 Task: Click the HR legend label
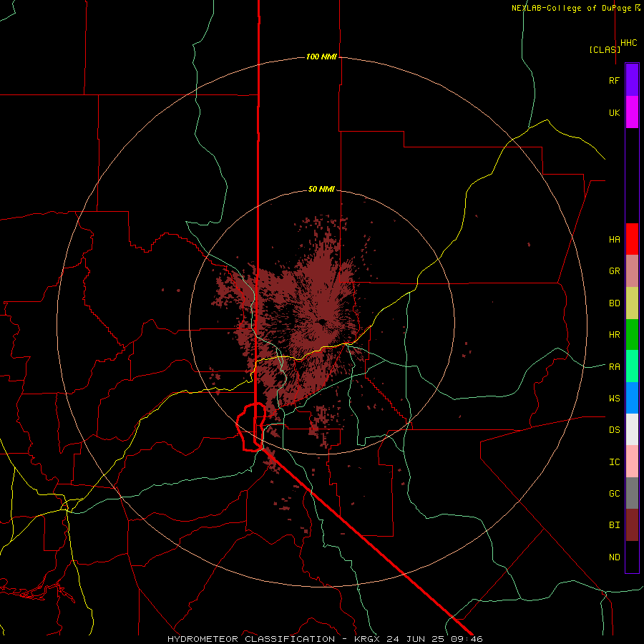click(614, 335)
